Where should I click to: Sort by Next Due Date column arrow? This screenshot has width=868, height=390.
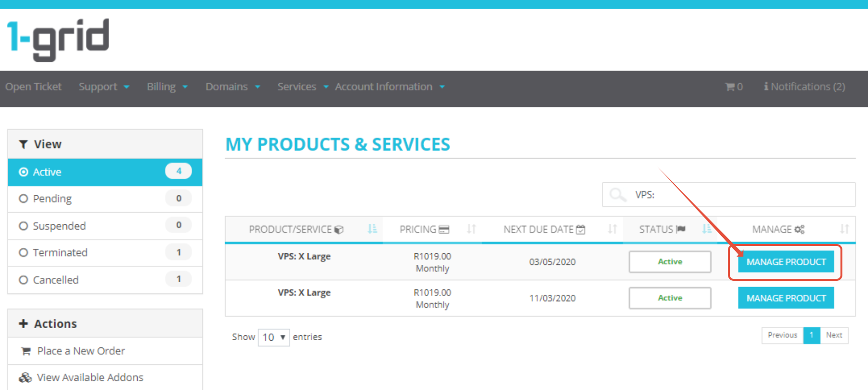[612, 229]
